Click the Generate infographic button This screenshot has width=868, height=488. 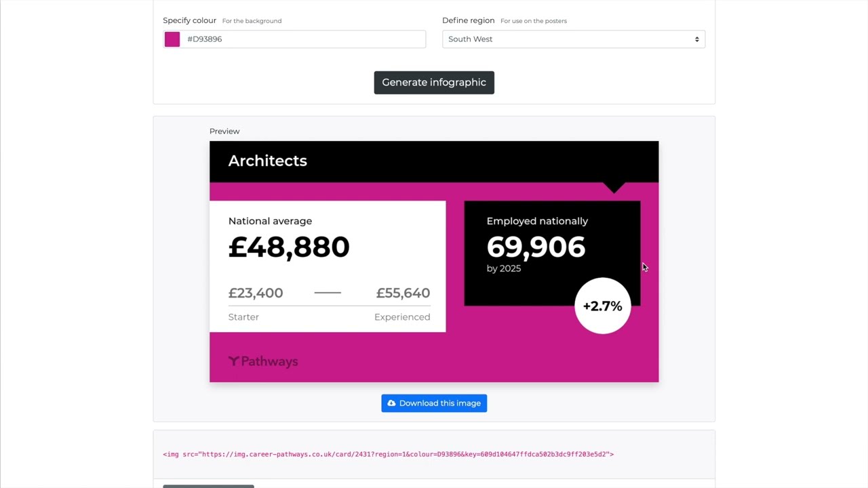(434, 83)
